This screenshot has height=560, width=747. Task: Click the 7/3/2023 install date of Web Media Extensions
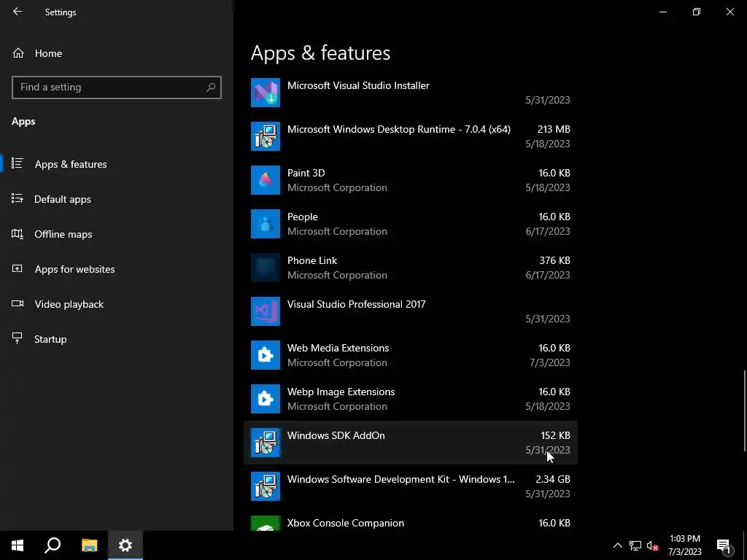coord(550,363)
